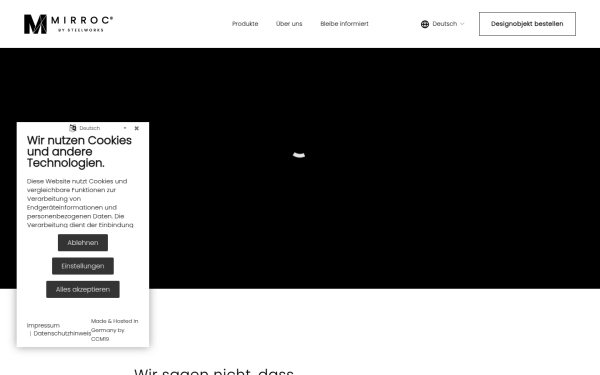Screen dimensions: 600x375
Task: Click the Ablehnen button
Action: pyautogui.click(x=83, y=243)
